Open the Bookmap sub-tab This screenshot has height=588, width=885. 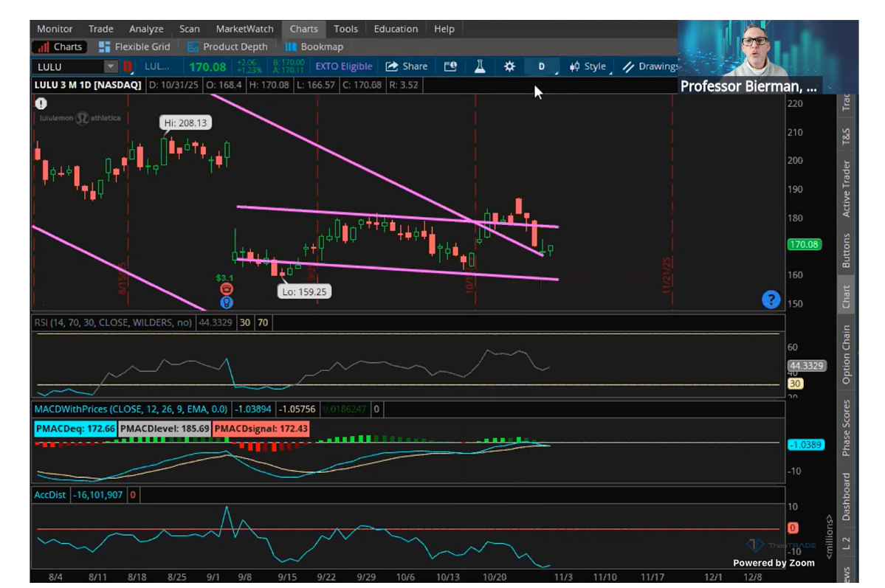[x=314, y=46]
